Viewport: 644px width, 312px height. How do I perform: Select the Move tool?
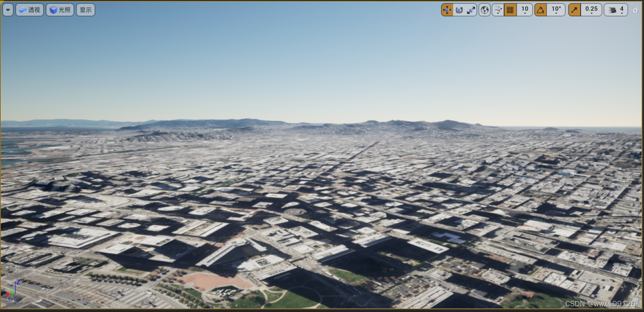[x=447, y=9]
